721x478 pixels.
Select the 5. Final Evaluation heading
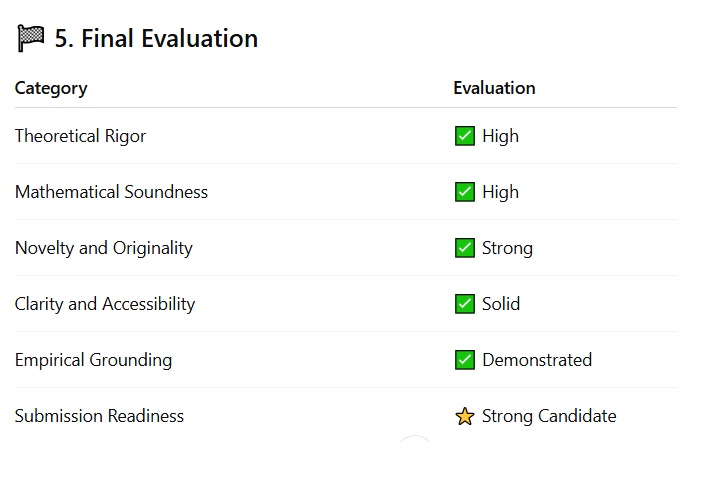point(156,38)
